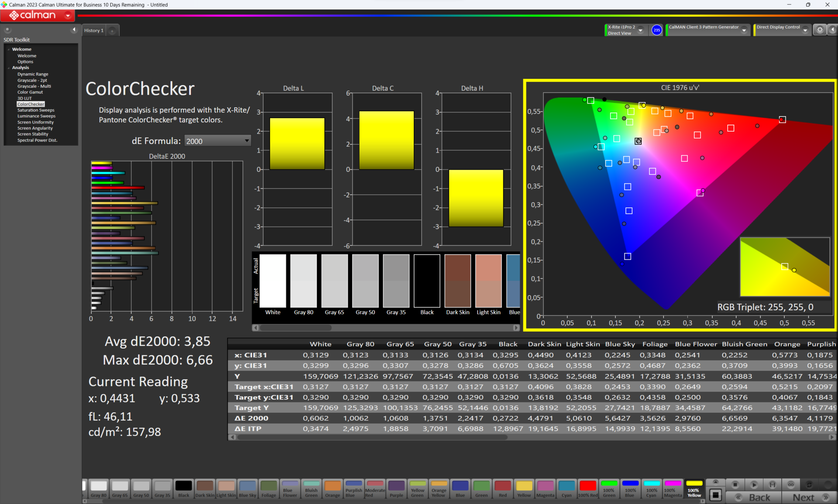
Task: Open settings gear in top toolbar
Action: [820, 30]
